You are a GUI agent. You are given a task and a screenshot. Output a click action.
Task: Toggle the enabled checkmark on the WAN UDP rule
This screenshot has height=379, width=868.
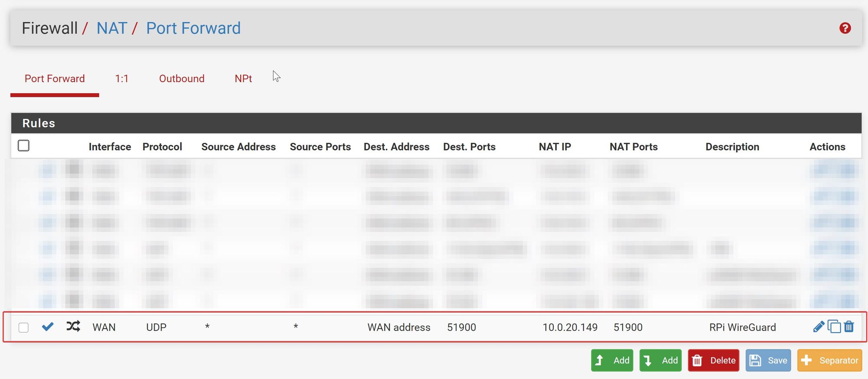(48, 326)
